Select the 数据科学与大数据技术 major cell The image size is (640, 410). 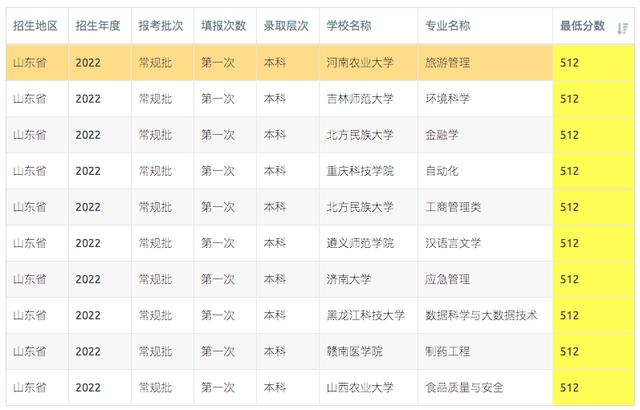(x=481, y=315)
